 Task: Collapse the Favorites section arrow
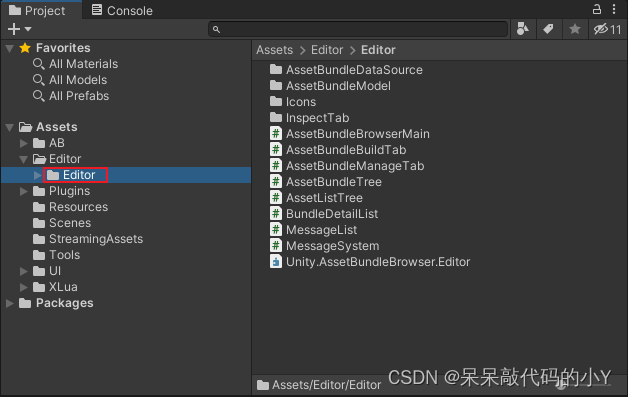[10, 49]
